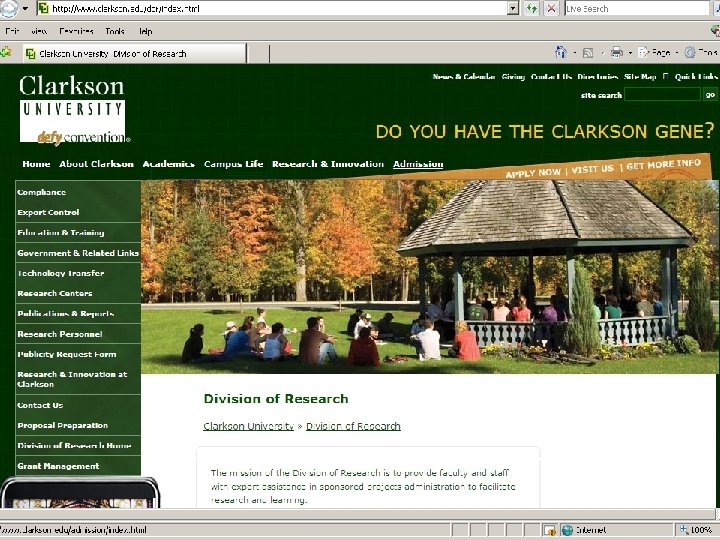
Task: Go to About Clarkson
Action: click(x=96, y=164)
